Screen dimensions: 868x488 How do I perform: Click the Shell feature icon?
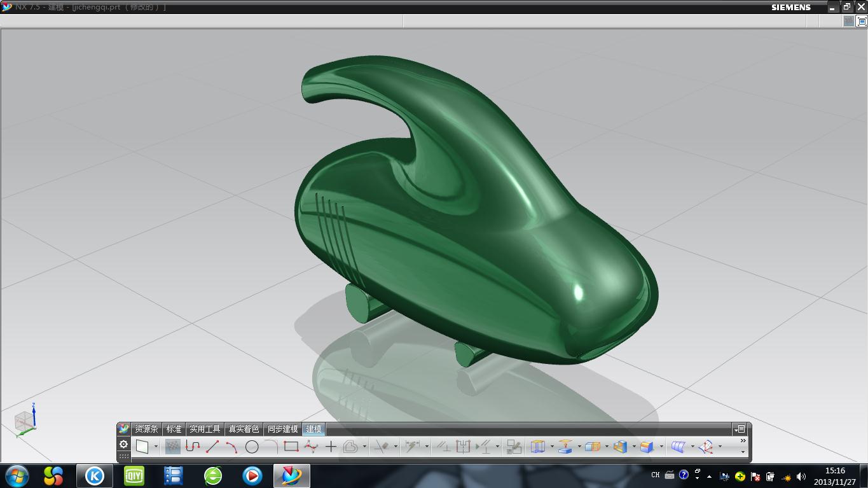pyautogui.click(x=620, y=447)
